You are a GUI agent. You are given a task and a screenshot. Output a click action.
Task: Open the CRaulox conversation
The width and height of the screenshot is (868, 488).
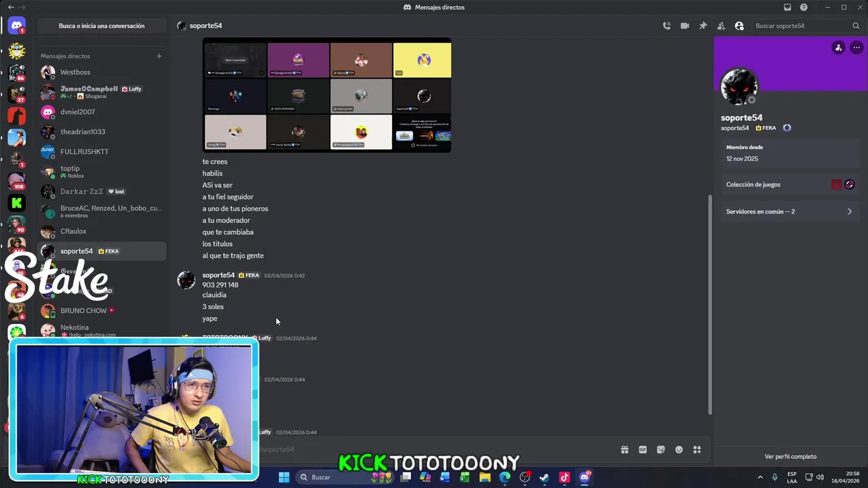102,231
